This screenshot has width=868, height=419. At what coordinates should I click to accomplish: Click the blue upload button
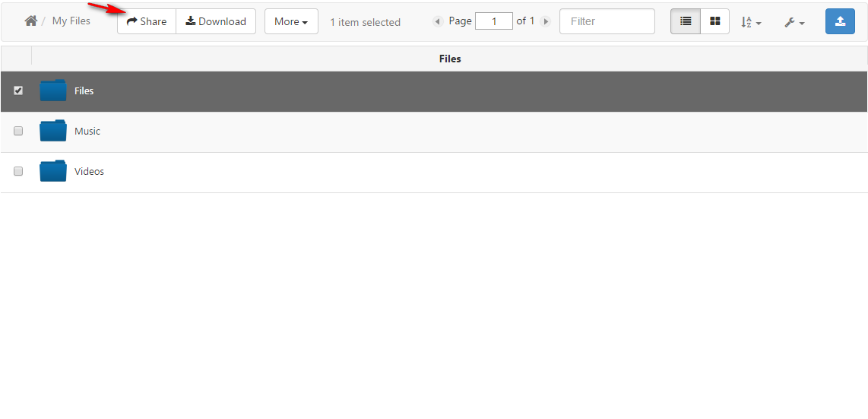pos(840,21)
